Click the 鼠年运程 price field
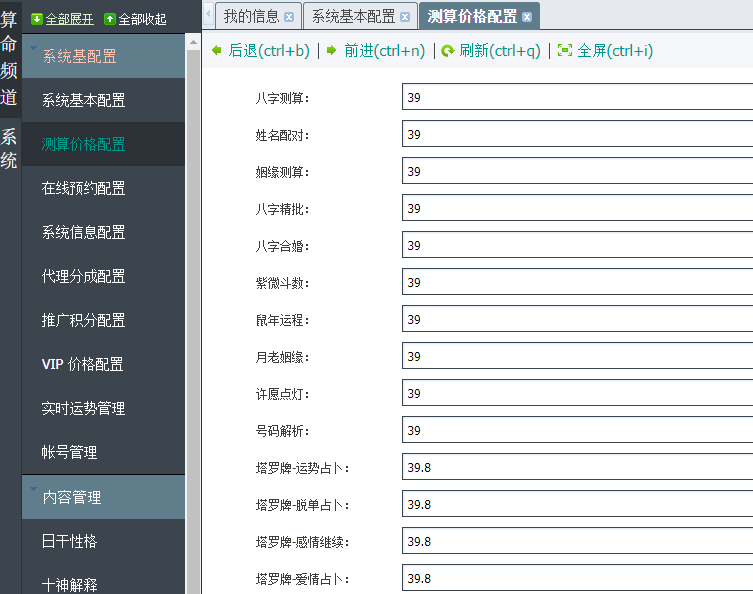 click(577, 318)
